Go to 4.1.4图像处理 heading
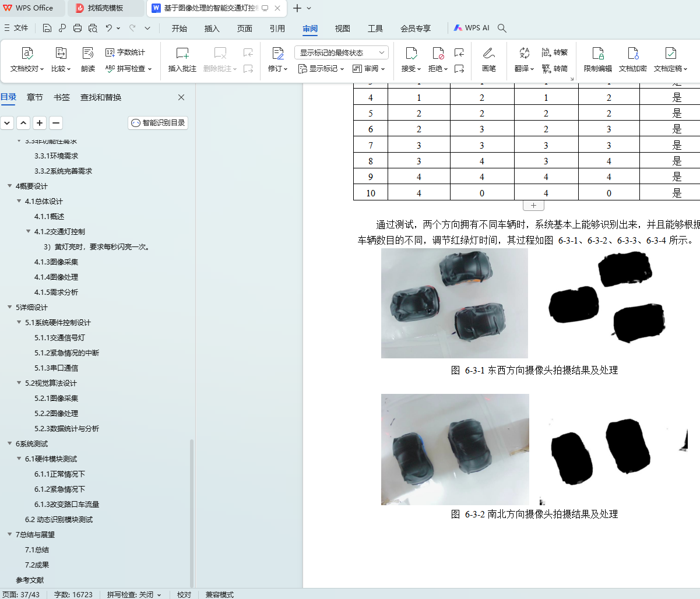This screenshot has height=599, width=700. [x=56, y=277]
